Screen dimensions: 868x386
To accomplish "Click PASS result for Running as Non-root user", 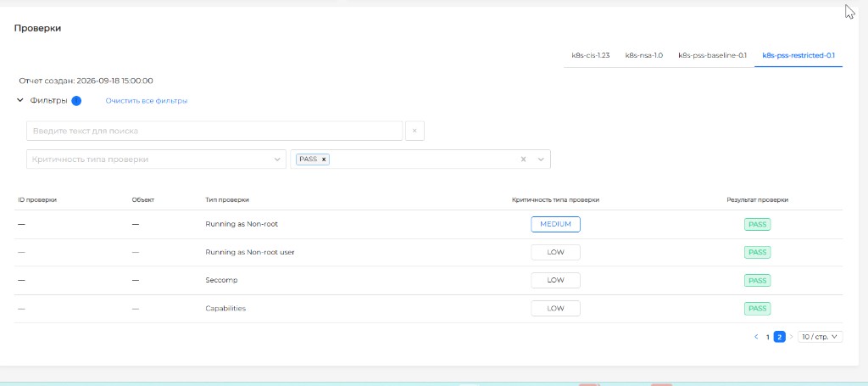I will point(757,252).
